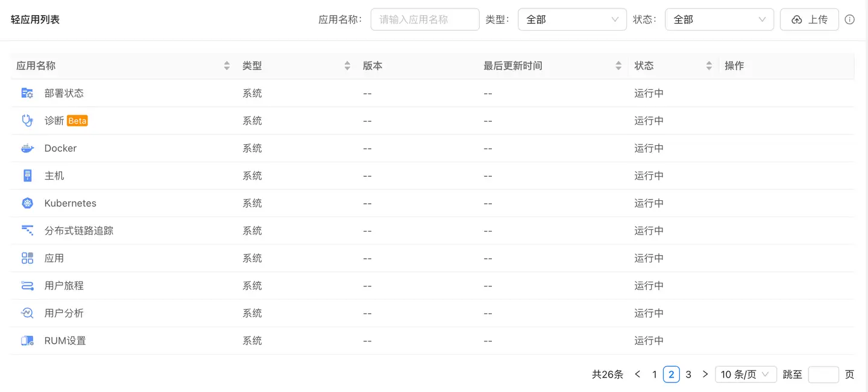868x392 pixels.
Task: Expand the 10 条/页 page size selector
Action: click(x=745, y=375)
